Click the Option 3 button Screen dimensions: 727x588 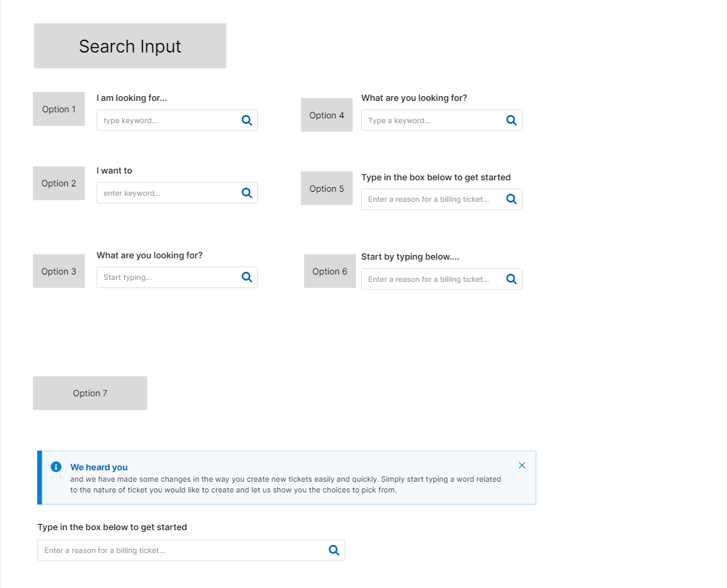tap(59, 270)
